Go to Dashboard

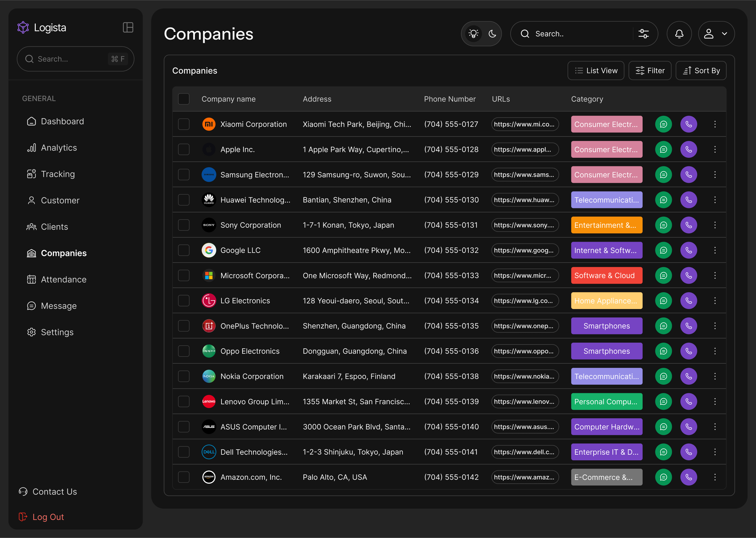(55, 121)
